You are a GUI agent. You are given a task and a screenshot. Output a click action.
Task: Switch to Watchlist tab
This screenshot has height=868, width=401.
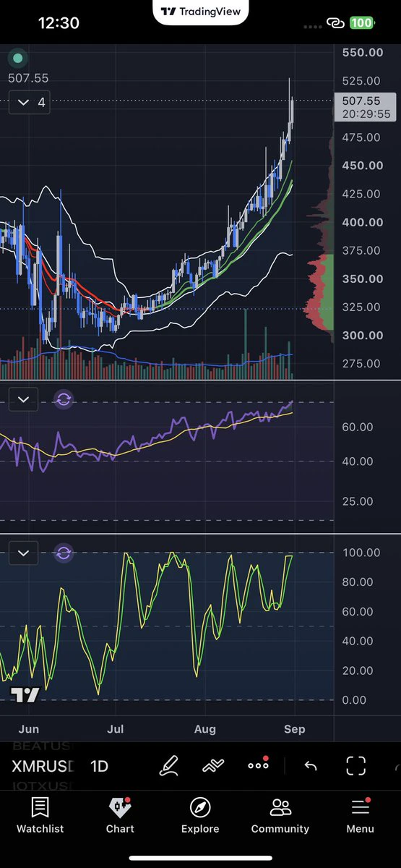click(40, 815)
